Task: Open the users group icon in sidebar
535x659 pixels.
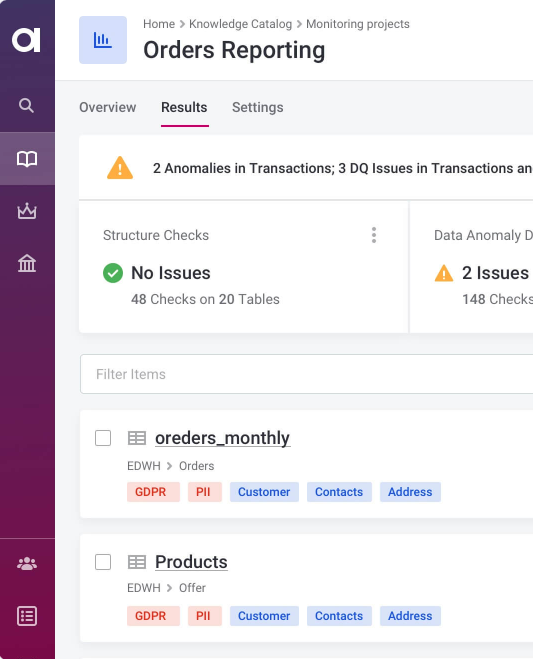Action: [27, 564]
